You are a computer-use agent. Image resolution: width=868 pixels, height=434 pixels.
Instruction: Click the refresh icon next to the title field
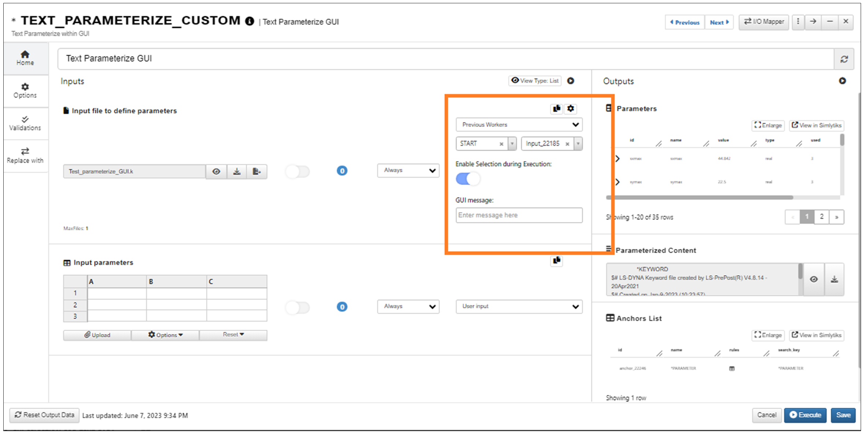pyautogui.click(x=844, y=59)
